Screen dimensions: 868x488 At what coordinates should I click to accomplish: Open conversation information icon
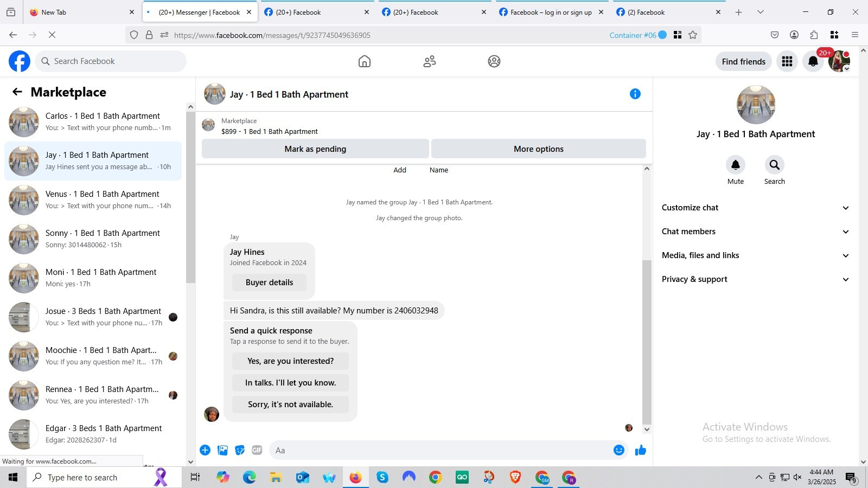(x=635, y=94)
